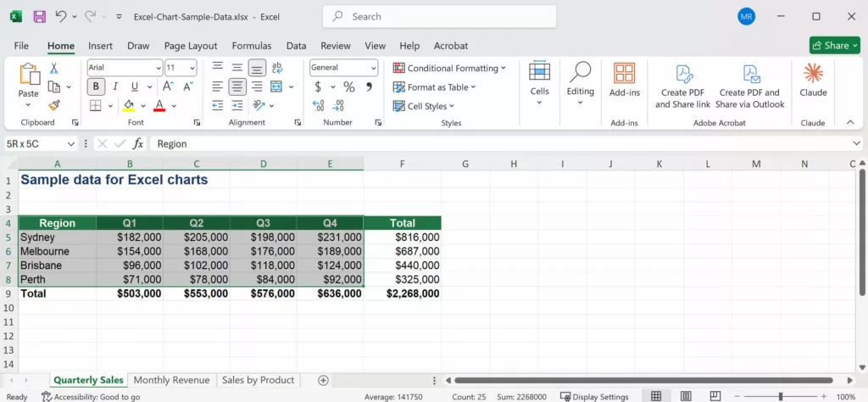Activate the Format Painter brush
868x402 pixels.
[53, 105]
